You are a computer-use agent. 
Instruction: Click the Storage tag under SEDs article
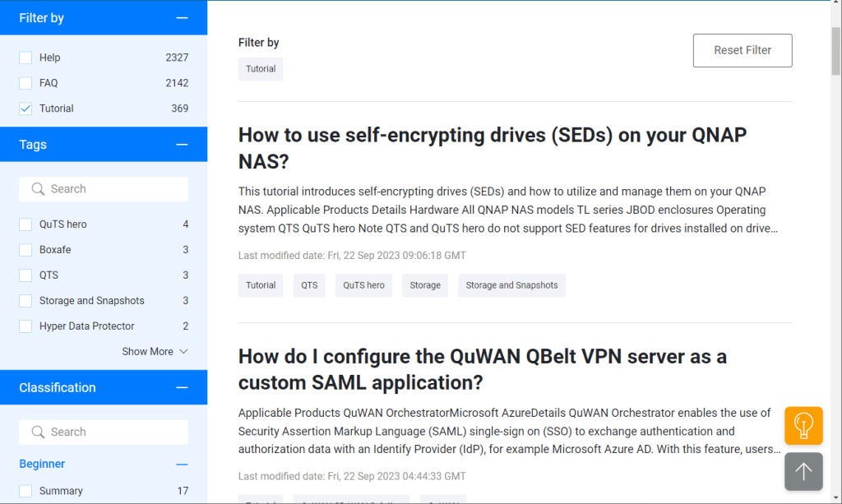pyautogui.click(x=425, y=285)
